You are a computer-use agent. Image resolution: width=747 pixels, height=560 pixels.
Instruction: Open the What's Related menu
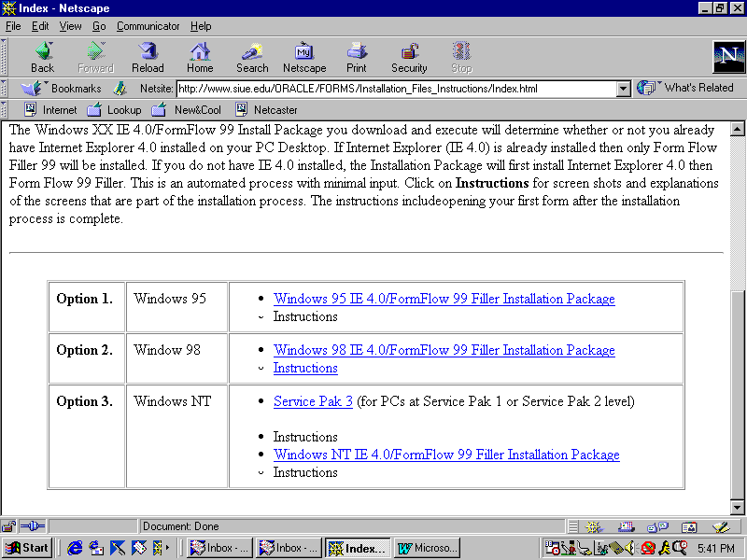coord(687,88)
